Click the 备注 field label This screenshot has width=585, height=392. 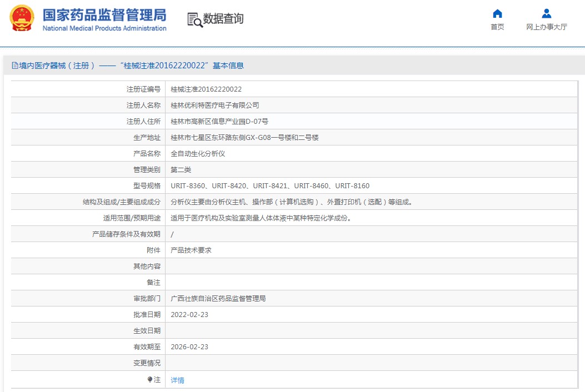[x=154, y=283]
